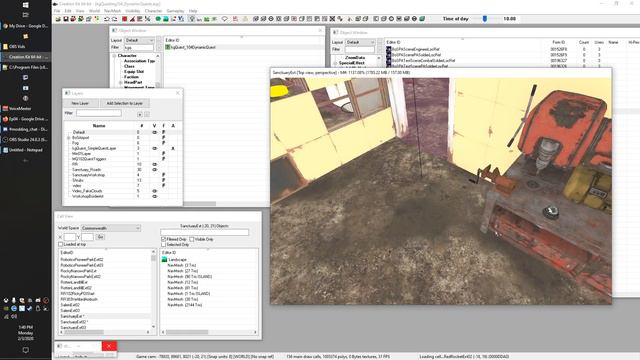640x360 pixels.
Task: Open the Character menu
Action: pos(153,11)
